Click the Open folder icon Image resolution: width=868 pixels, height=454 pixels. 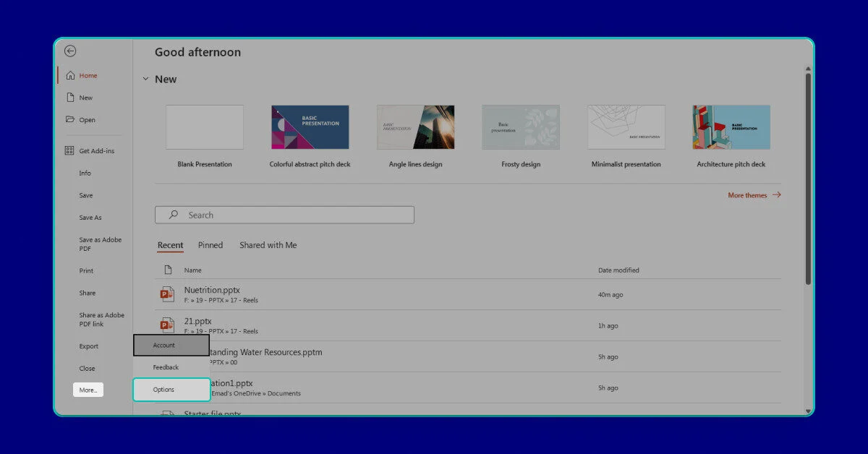pos(70,120)
